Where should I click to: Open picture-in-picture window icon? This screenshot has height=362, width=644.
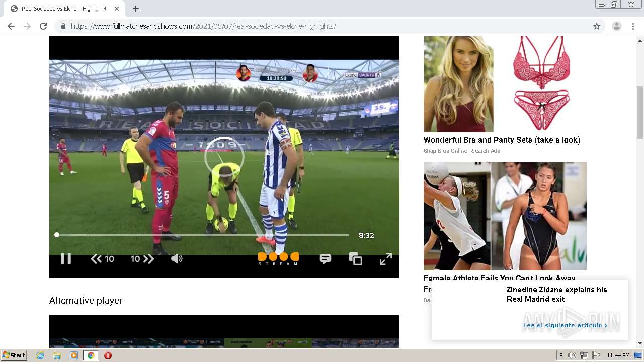(x=356, y=259)
